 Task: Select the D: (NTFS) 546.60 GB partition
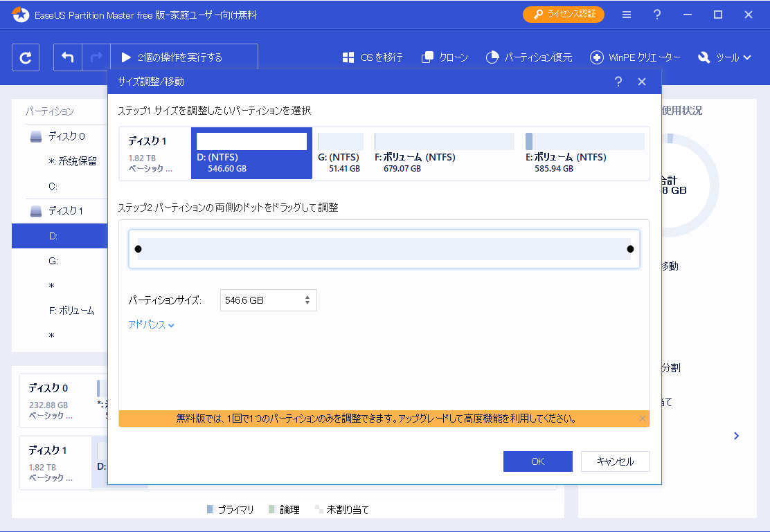[x=251, y=153]
